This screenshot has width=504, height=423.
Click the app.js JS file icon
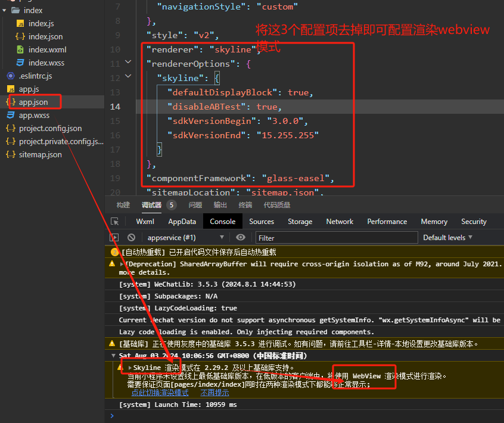tap(11, 89)
